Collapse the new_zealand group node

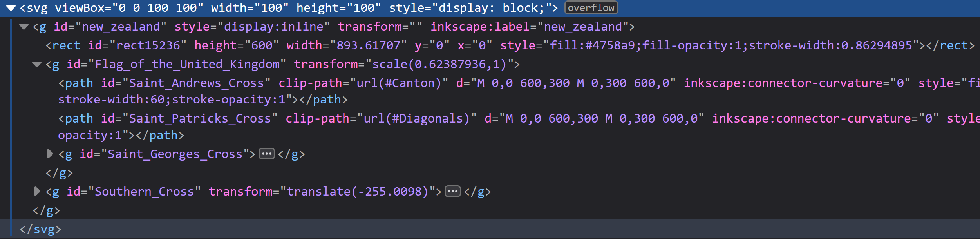[24, 27]
